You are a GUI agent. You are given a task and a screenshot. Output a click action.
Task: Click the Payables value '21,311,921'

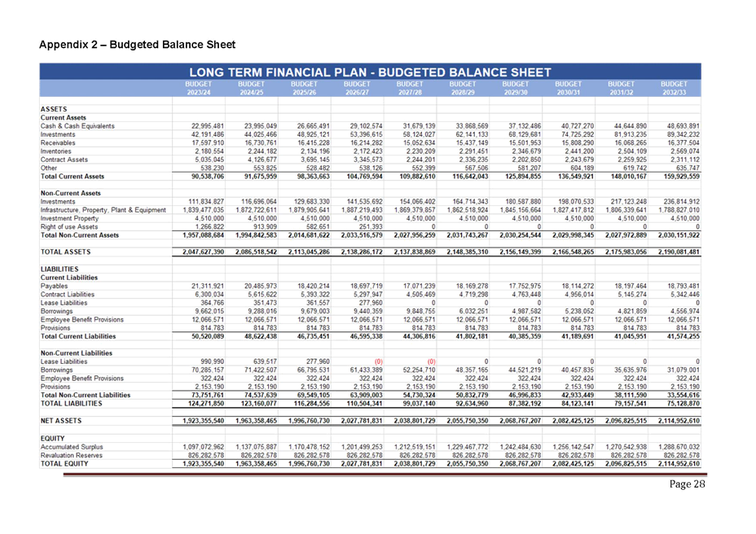[208, 287]
